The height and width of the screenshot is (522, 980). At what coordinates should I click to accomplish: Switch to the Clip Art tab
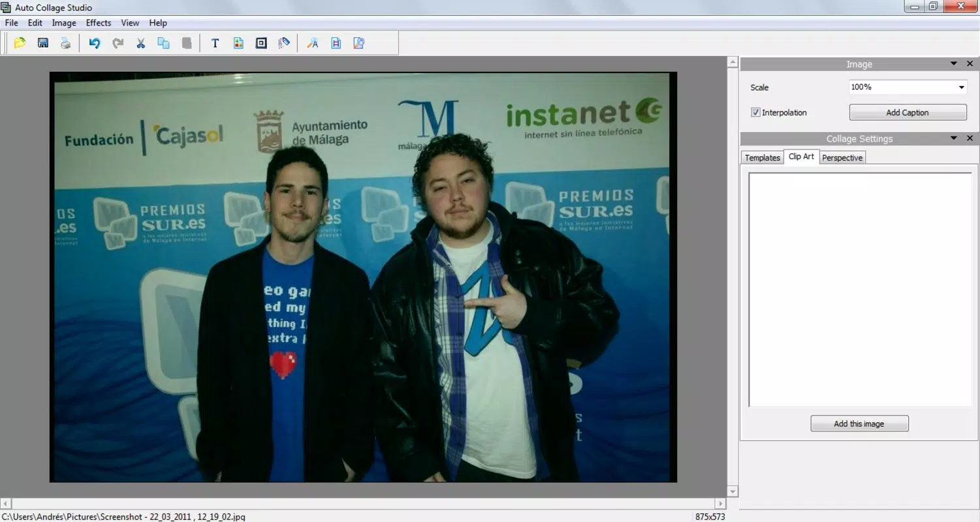click(801, 157)
